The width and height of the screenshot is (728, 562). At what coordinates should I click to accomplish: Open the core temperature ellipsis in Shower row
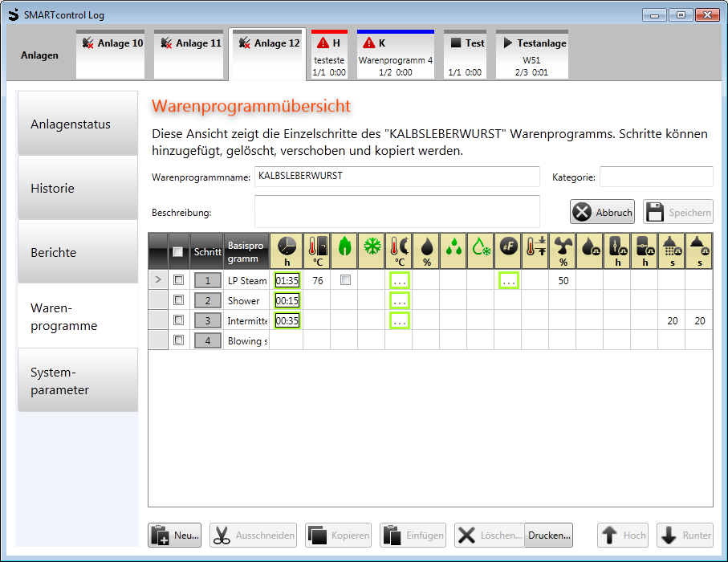398,300
